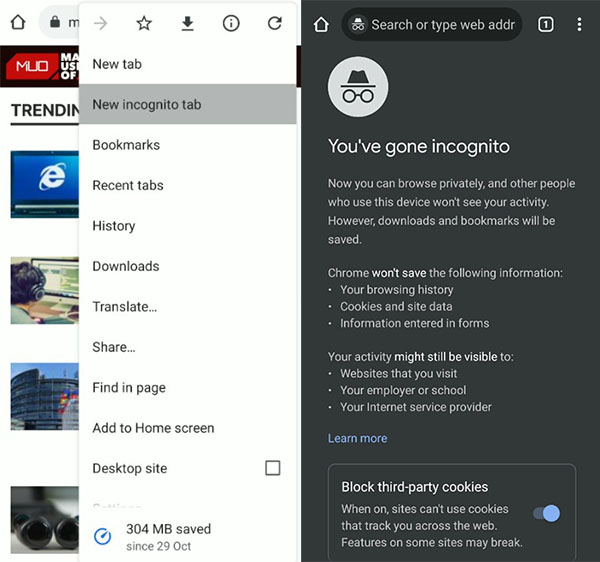Bookmark the page with the star icon

click(144, 23)
